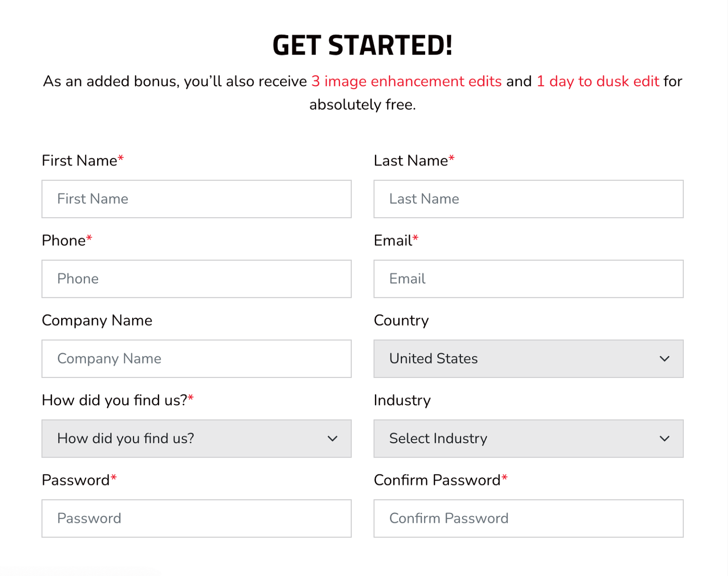Focus the Last Name text box
This screenshot has height=576, width=728.
click(x=528, y=199)
